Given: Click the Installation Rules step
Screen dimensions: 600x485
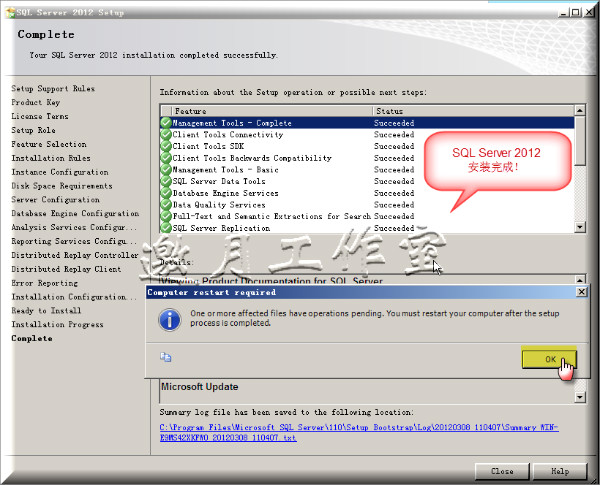Looking at the screenshot, I should point(51,158).
